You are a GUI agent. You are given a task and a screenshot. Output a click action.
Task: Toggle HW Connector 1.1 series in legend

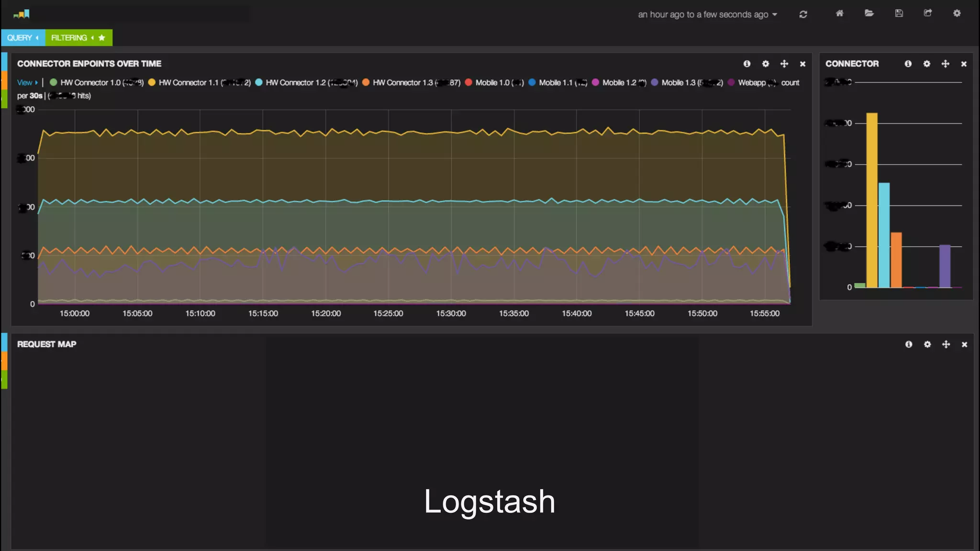[200, 83]
